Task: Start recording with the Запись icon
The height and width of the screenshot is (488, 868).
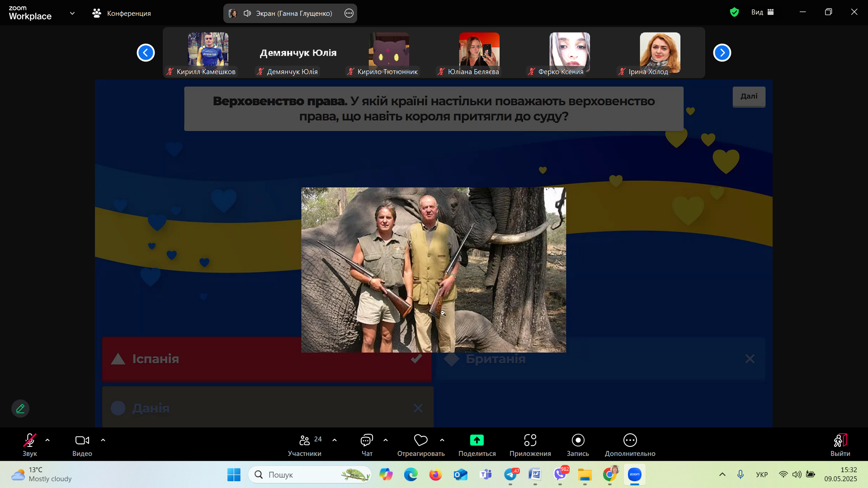Action: (578, 440)
